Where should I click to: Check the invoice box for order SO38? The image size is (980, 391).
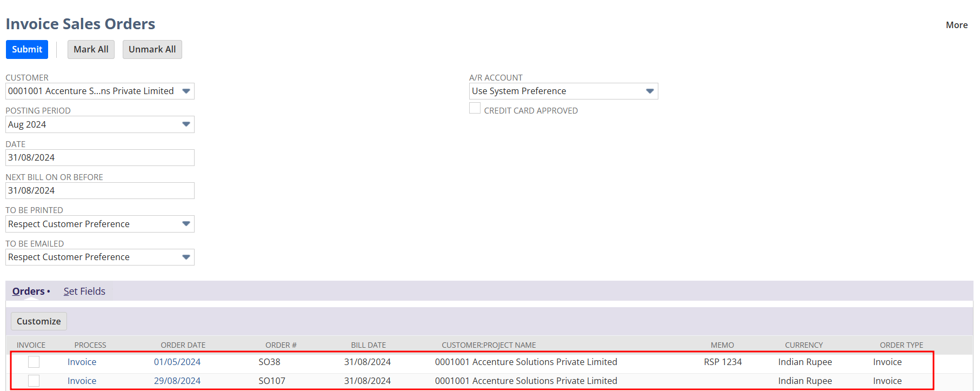click(34, 362)
